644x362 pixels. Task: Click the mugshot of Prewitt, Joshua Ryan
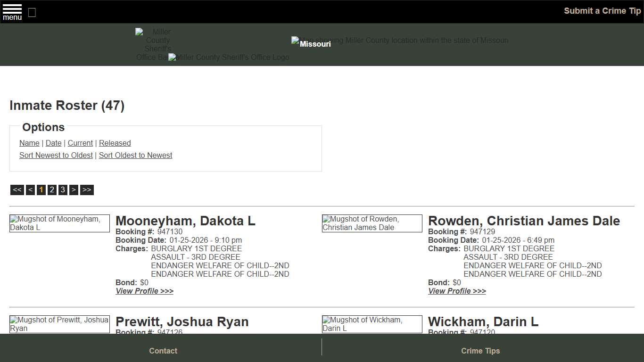click(59, 324)
